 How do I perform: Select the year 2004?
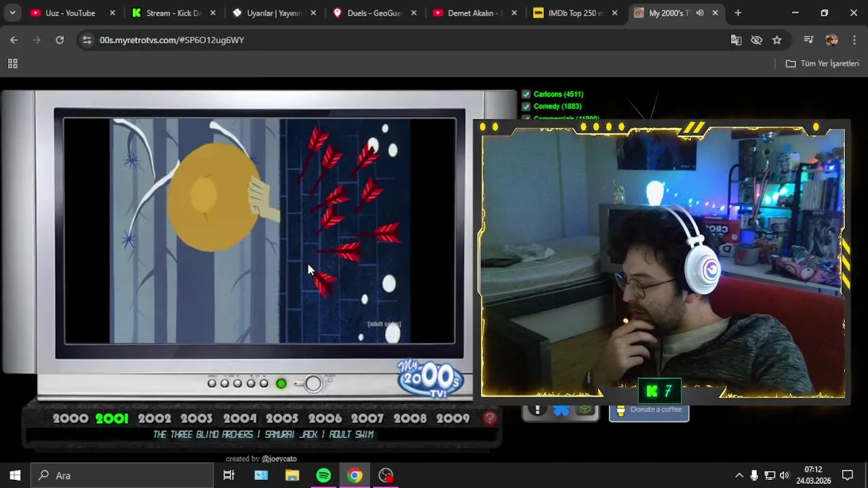[240, 418]
